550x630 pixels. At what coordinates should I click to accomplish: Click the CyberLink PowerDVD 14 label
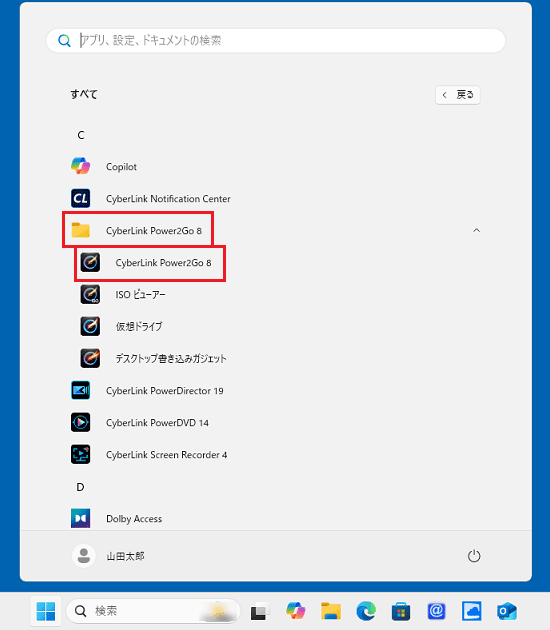point(157,423)
